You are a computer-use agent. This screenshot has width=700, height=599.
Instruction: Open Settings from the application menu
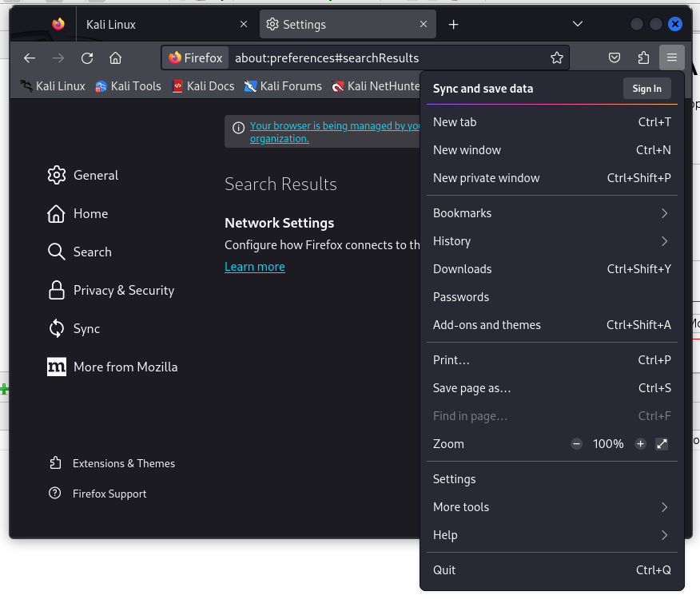pyautogui.click(x=552, y=479)
